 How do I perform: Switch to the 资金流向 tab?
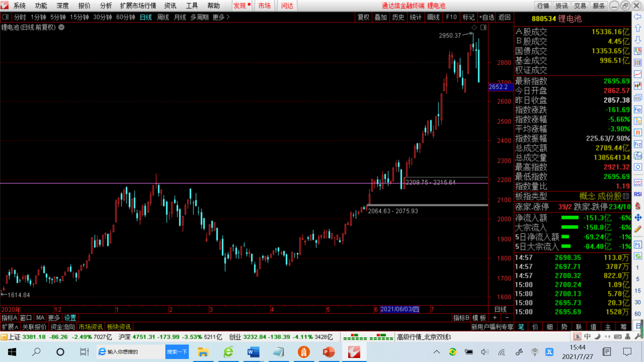tap(63, 327)
